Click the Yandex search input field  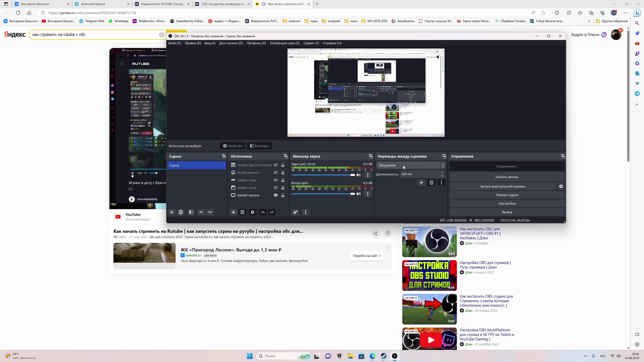tap(96, 35)
